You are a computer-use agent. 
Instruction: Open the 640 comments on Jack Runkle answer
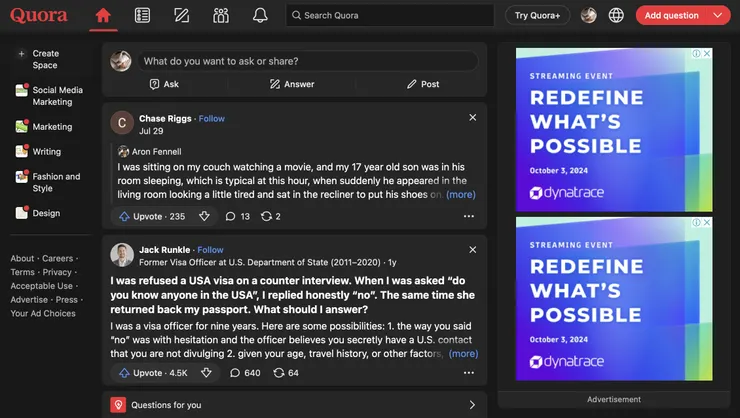tap(245, 373)
